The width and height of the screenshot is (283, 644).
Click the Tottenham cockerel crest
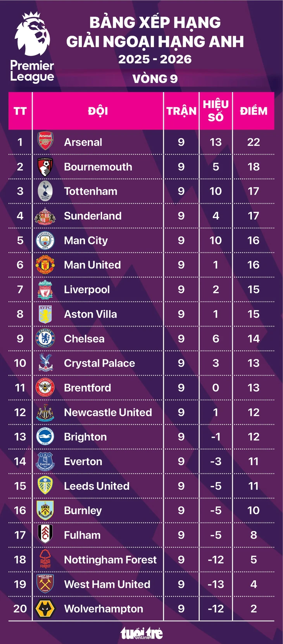click(45, 191)
